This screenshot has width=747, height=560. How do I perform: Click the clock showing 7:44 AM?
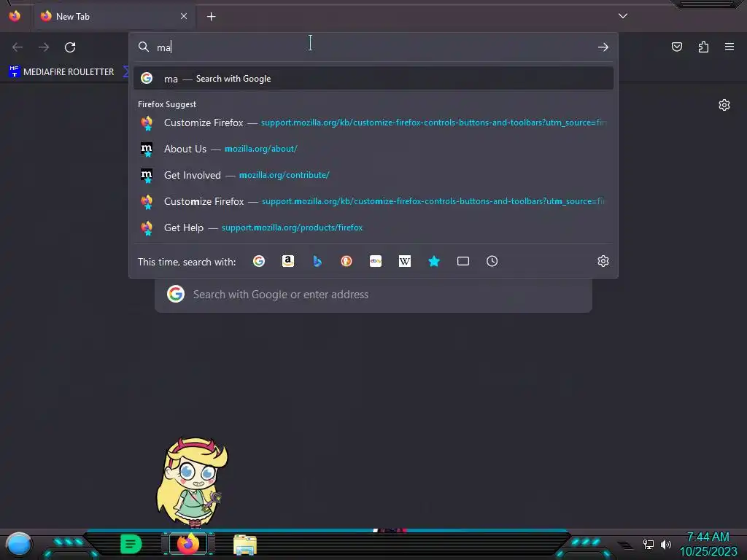[x=708, y=537]
